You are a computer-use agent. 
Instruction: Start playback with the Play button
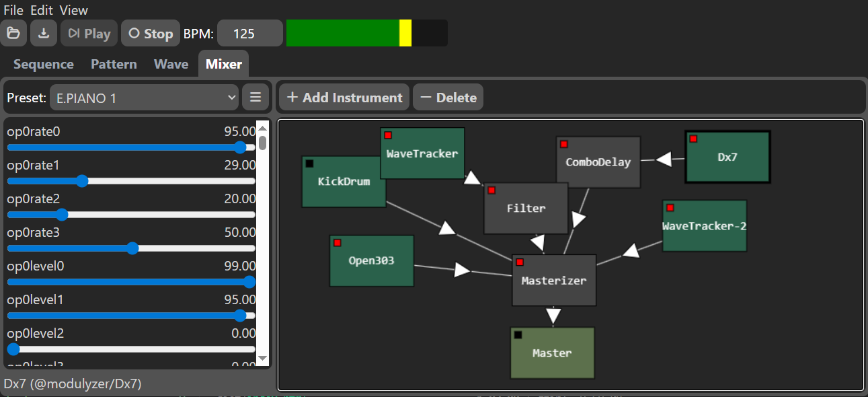coord(89,34)
